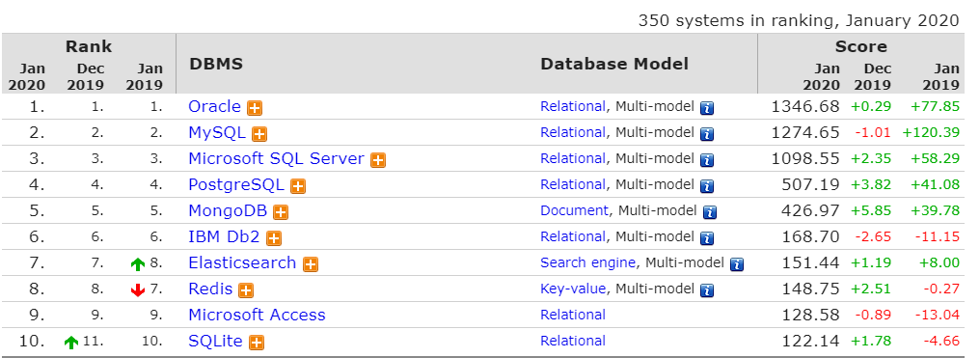Viewport: 980px width, 358px height.
Task: Click the info icon in the Redis row
Action: [707, 290]
